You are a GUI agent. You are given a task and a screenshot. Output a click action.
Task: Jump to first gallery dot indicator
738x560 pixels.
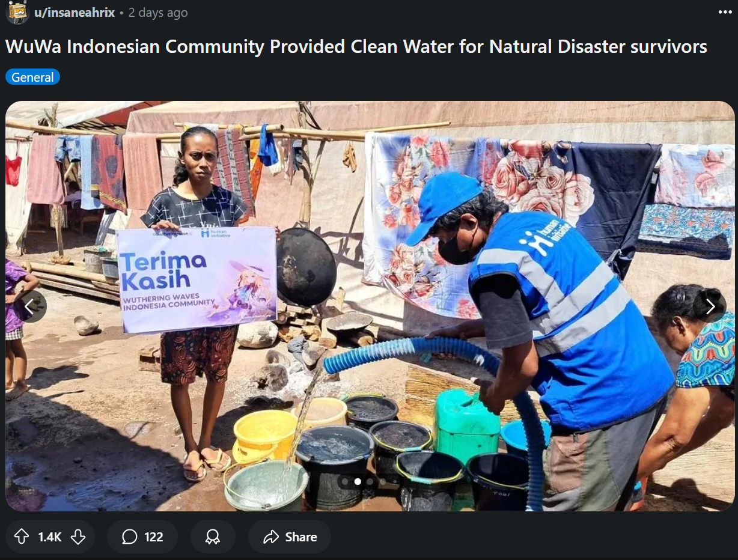(345, 481)
